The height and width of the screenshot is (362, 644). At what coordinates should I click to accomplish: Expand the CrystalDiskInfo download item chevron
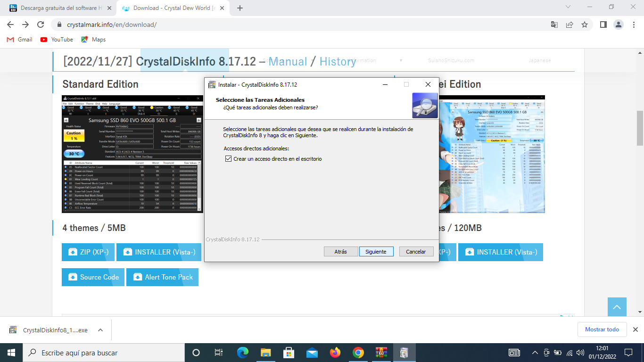(100, 330)
